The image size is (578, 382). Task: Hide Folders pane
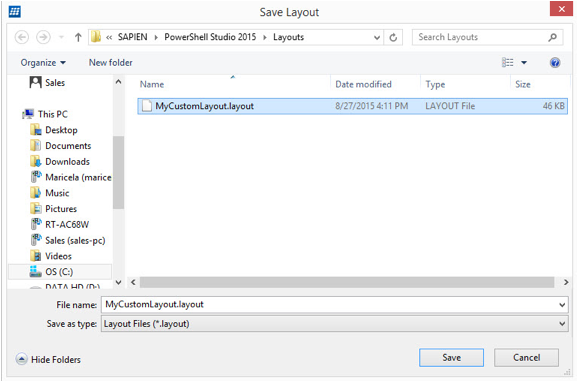pyautogui.click(x=48, y=359)
